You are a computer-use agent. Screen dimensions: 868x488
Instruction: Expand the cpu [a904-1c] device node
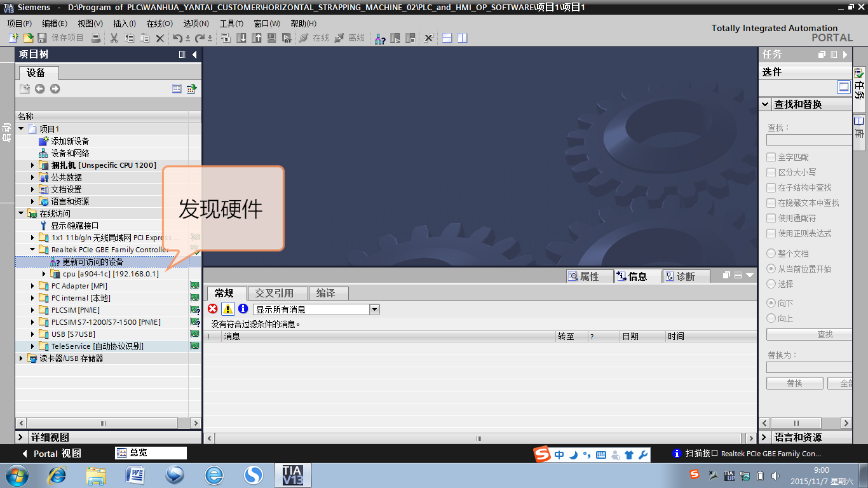click(44, 274)
